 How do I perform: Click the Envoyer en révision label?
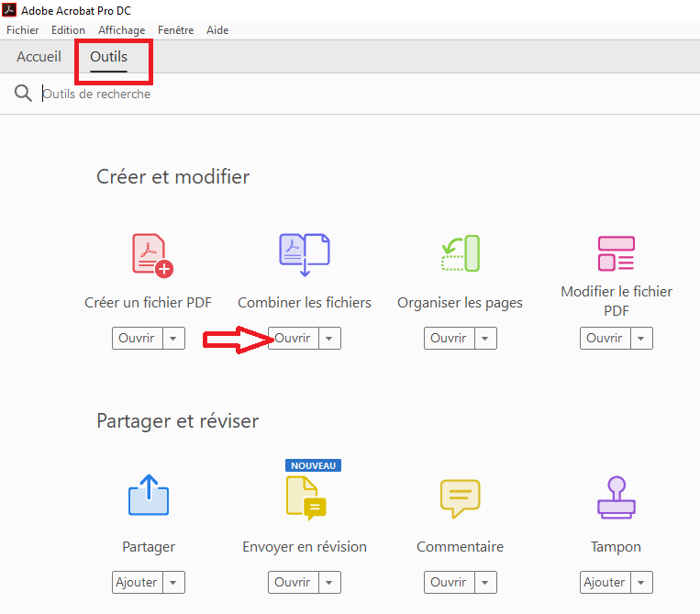click(x=305, y=547)
